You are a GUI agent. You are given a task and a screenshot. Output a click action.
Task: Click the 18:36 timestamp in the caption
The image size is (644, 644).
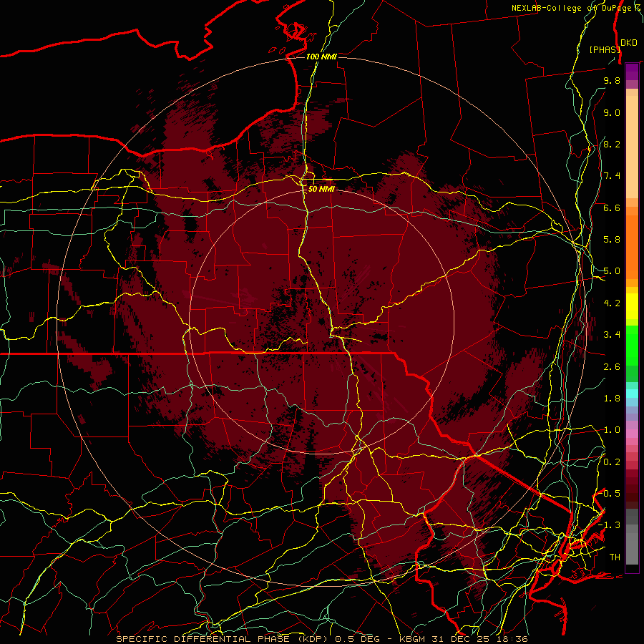click(x=513, y=639)
